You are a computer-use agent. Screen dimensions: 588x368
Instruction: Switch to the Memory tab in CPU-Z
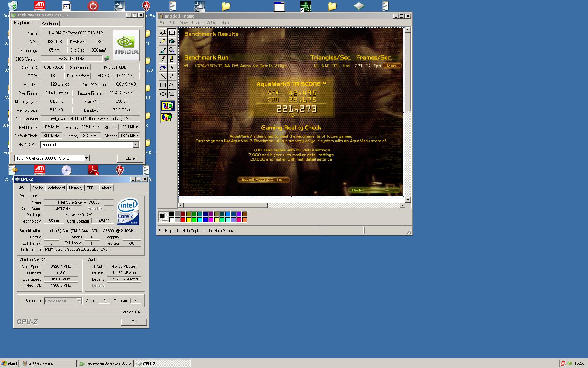(76, 188)
